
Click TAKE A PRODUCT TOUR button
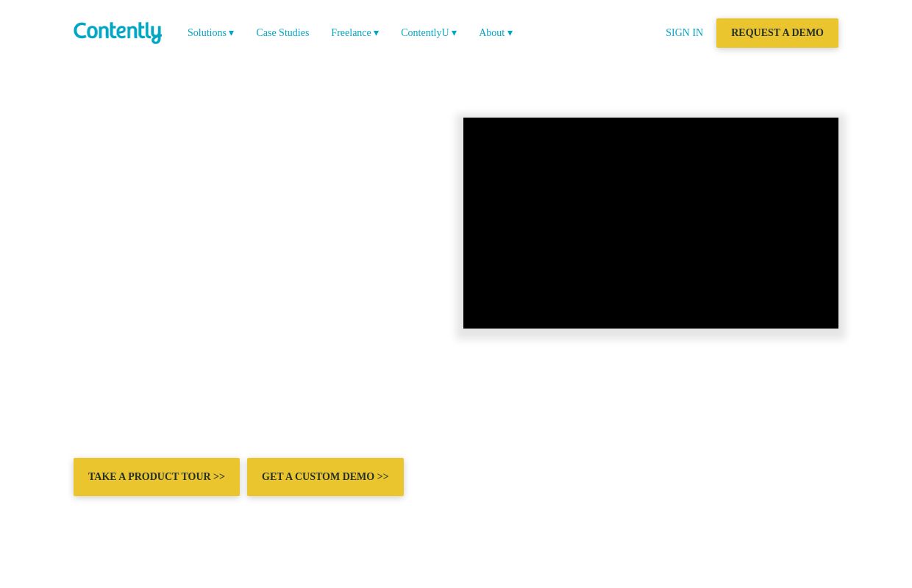tap(156, 476)
